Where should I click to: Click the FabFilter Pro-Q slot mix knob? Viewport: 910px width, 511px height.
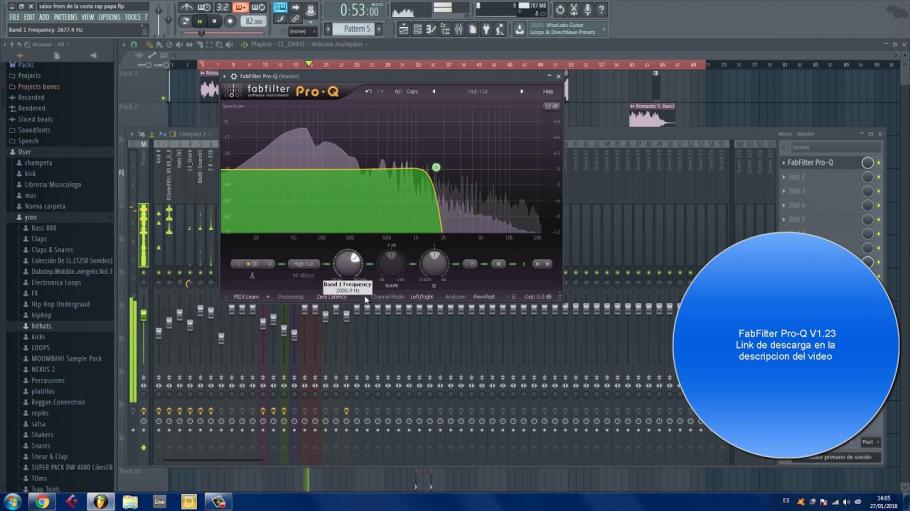coord(868,163)
